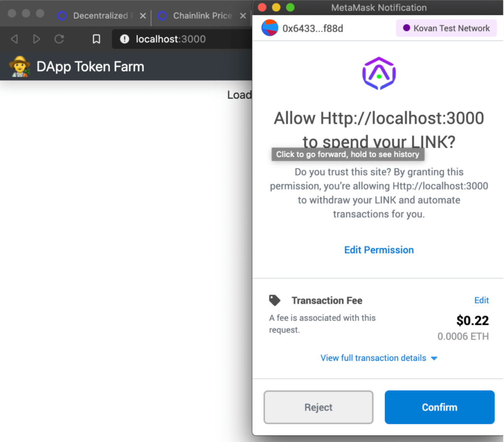Click the Chainlink favicon on the browser tab

point(162,15)
